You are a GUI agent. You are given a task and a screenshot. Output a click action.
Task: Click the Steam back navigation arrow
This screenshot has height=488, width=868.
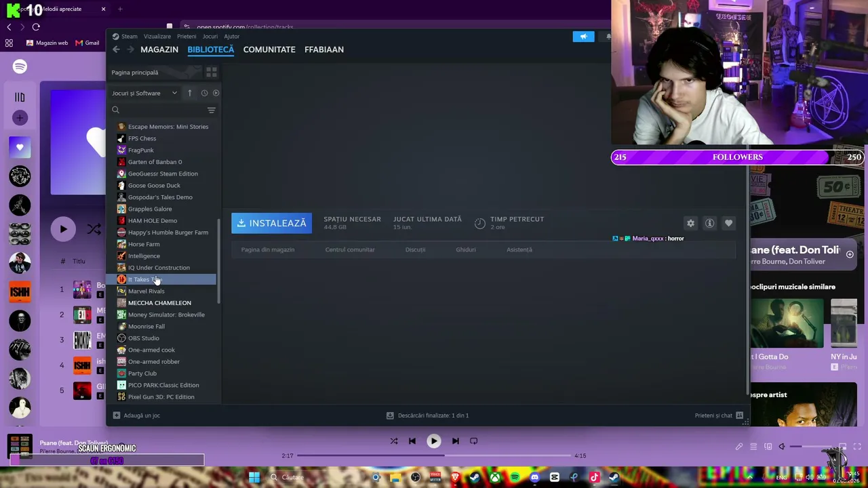(116, 49)
